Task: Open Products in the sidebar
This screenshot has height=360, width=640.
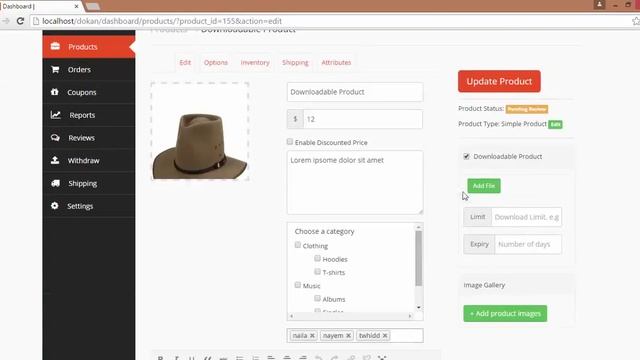Action: coord(89,47)
